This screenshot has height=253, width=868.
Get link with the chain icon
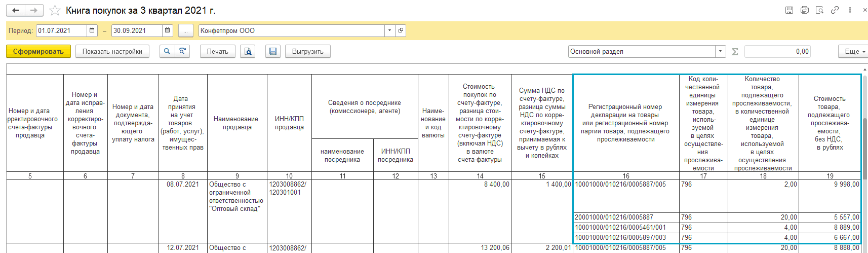pyautogui.click(x=835, y=10)
